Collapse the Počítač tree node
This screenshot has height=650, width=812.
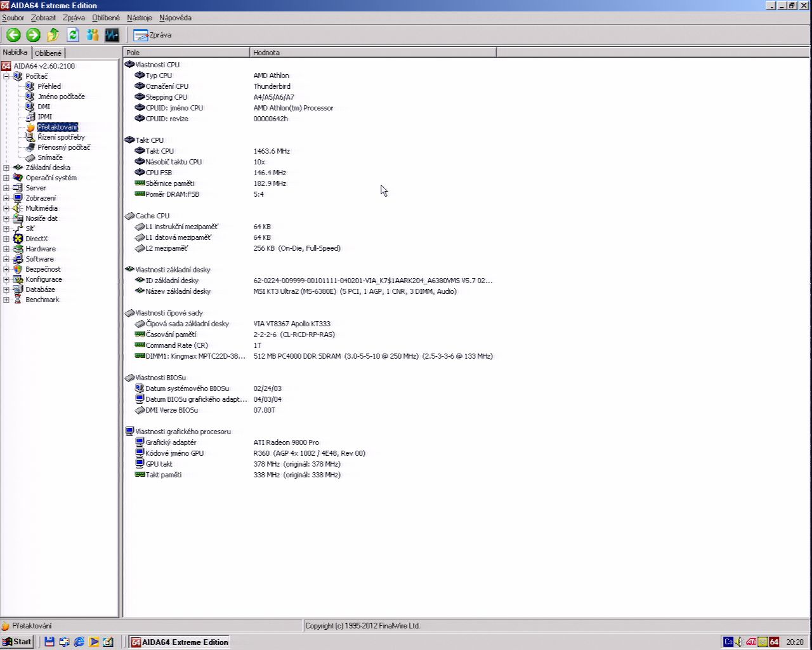point(6,76)
